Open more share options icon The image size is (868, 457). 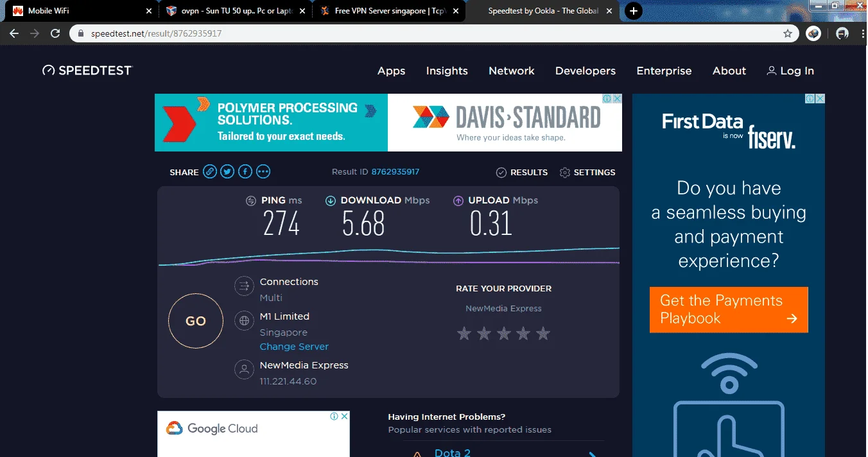(263, 171)
